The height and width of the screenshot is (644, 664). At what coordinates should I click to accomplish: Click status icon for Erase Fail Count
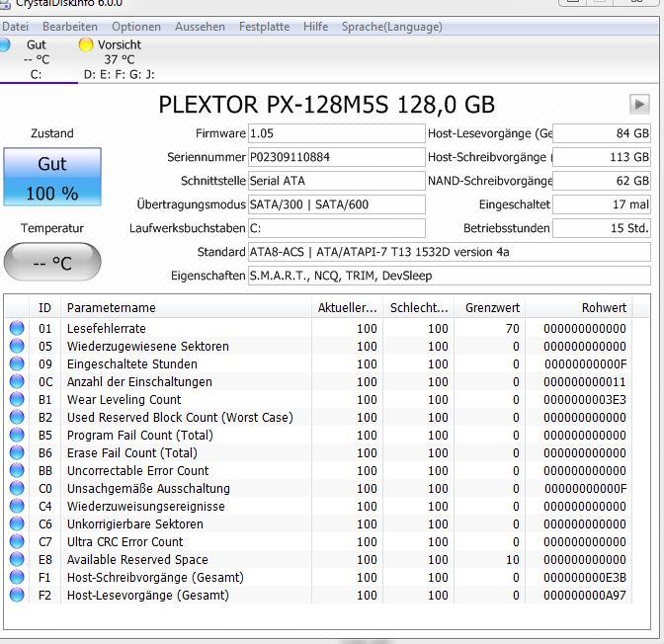point(17,452)
